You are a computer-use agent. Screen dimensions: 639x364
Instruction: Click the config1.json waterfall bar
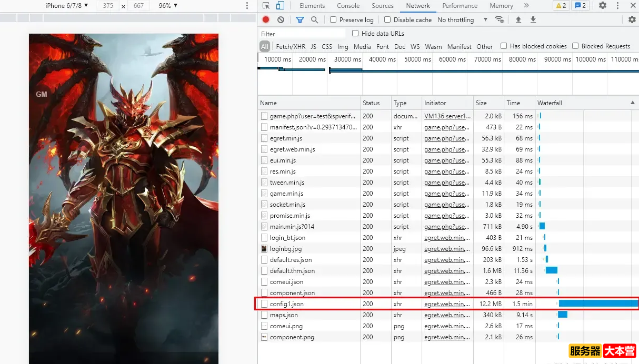(598, 304)
